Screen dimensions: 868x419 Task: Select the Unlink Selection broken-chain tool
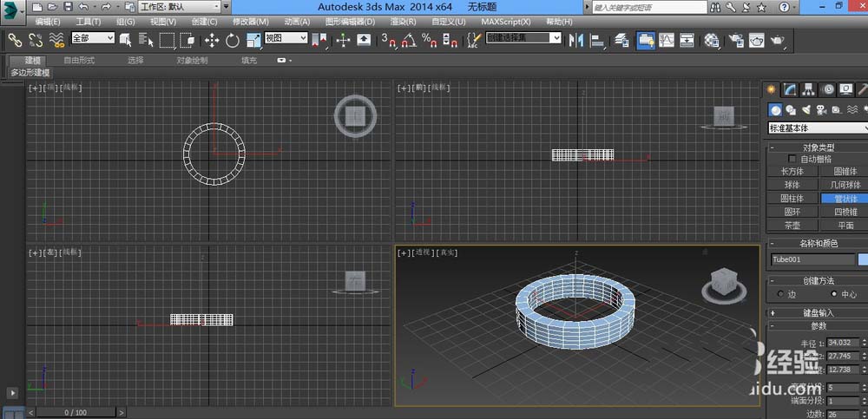[x=36, y=40]
